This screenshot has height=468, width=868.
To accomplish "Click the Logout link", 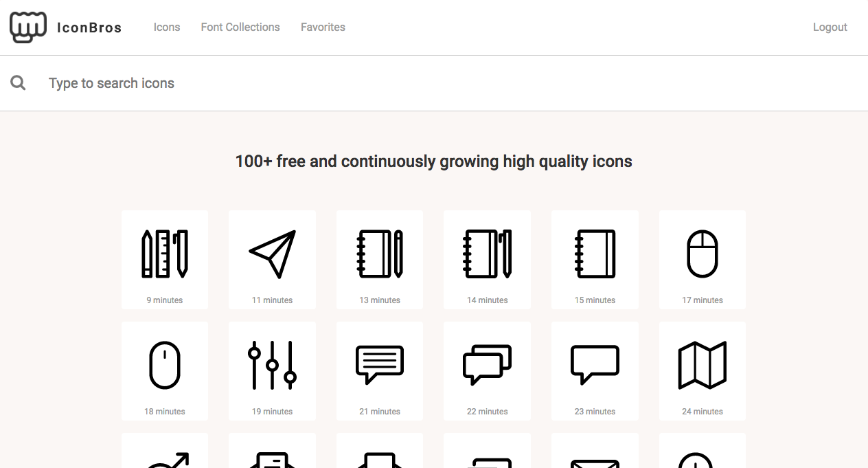I will [830, 27].
